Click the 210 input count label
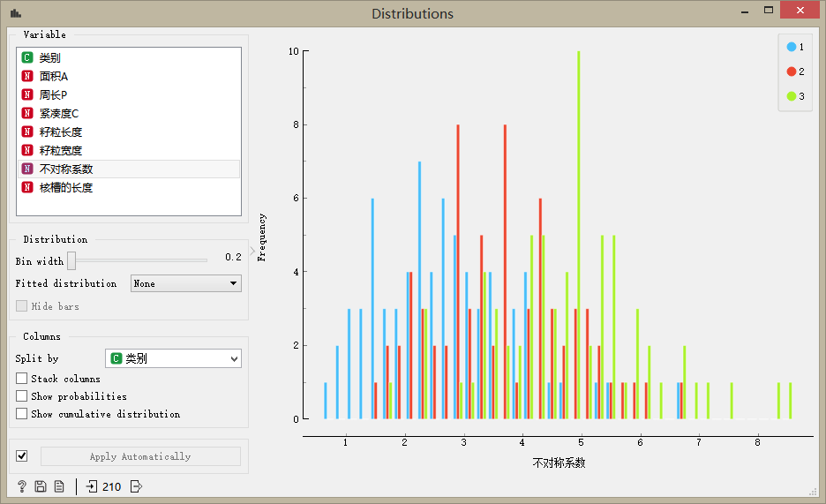Screen dimensions: 826x504 [112, 486]
